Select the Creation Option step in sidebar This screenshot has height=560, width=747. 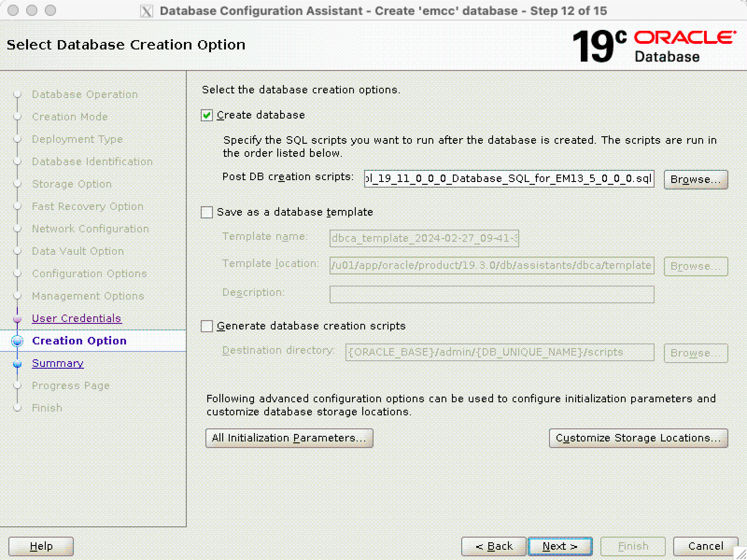(79, 341)
